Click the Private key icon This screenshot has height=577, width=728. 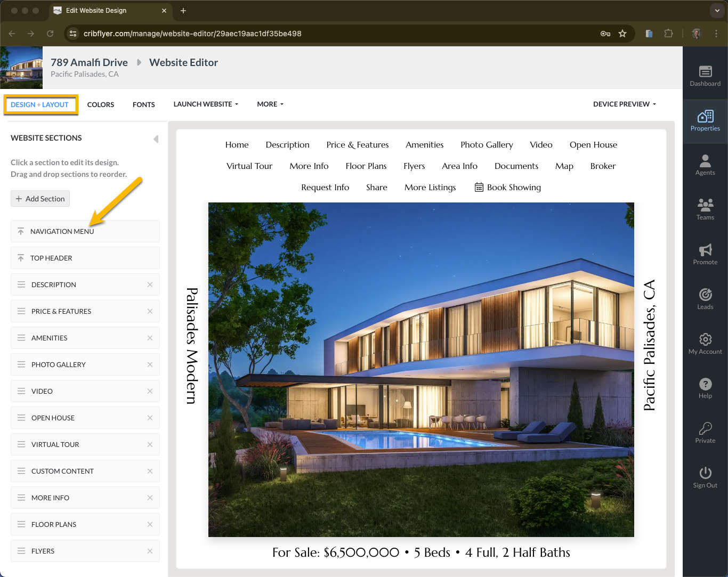705,428
